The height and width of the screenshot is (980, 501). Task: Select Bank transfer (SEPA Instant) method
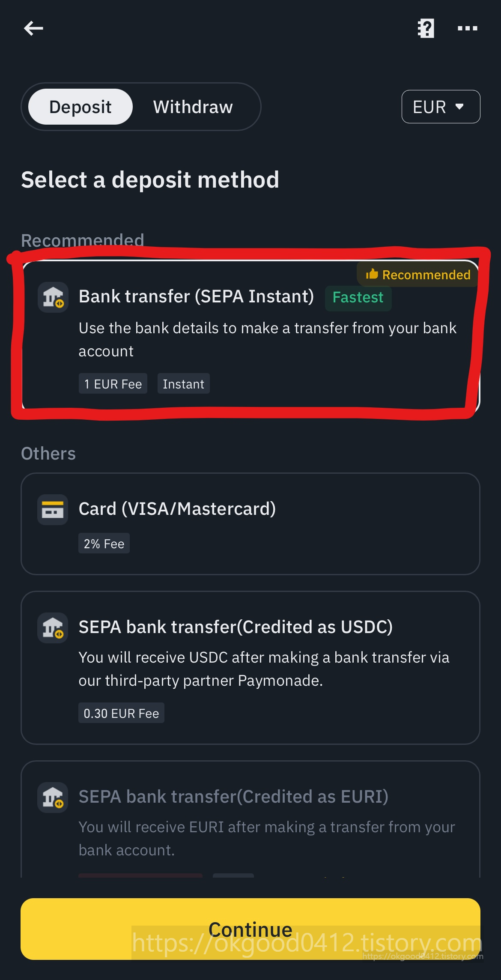point(251,335)
